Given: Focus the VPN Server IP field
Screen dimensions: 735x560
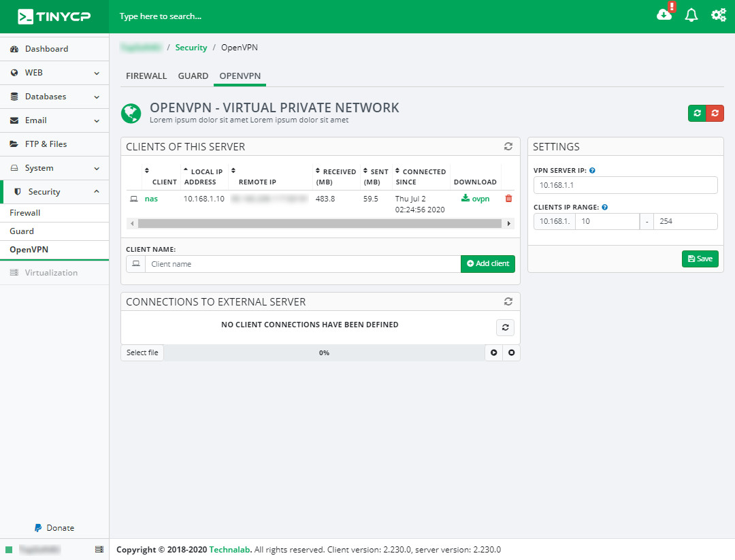Looking at the screenshot, I should click(x=625, y=185).
